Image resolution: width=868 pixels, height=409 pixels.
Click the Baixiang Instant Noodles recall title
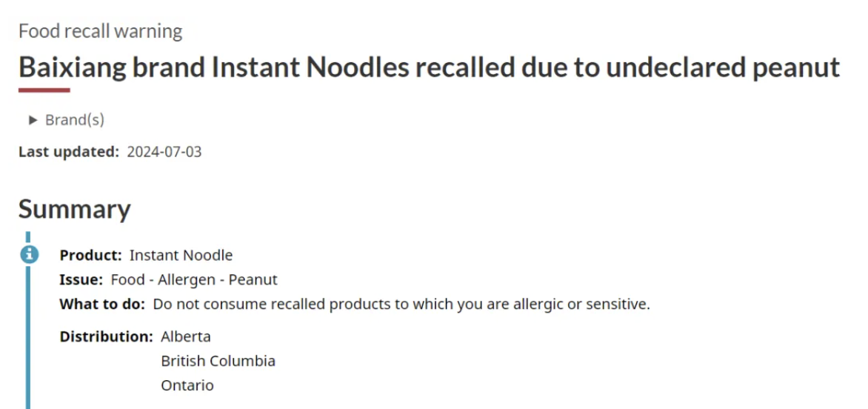coord(429,67)
